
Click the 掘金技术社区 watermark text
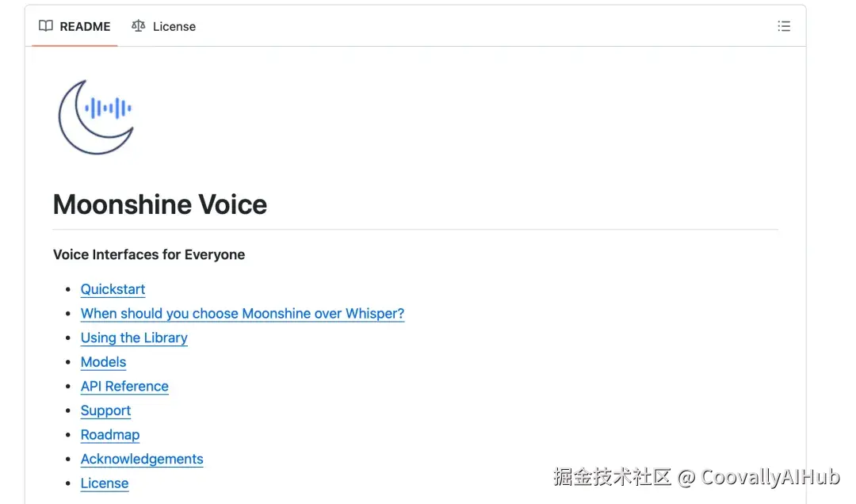[612, 477]
